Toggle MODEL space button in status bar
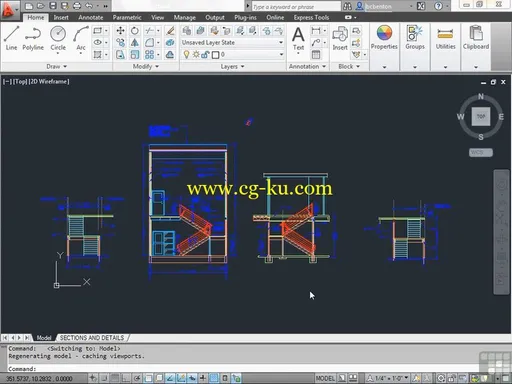 pyautogui.click(x=325, y=378)
